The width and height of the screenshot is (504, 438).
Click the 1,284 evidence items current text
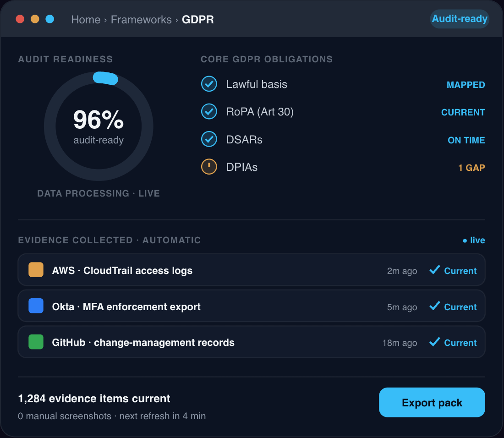point(94,399)
